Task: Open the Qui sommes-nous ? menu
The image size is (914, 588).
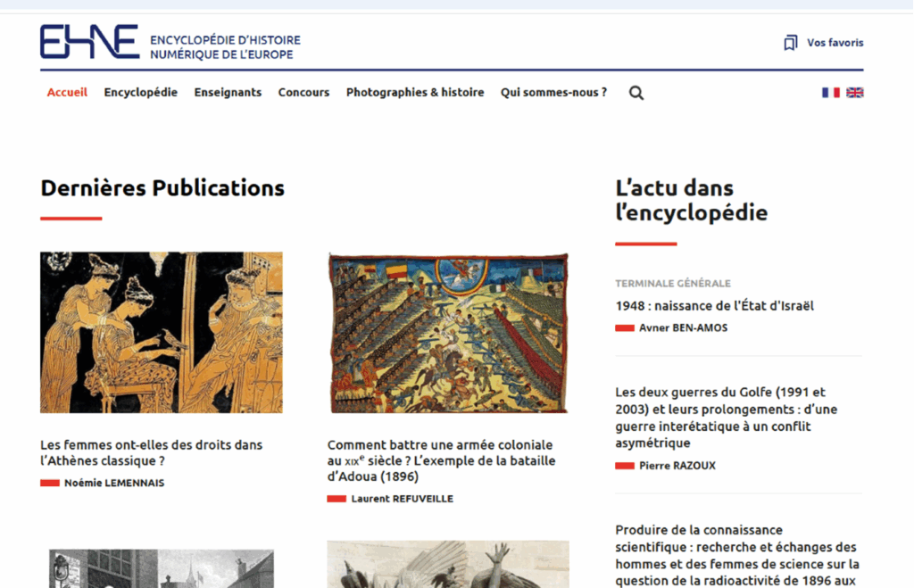Action: pyautogui.click(x=553, y=92)
